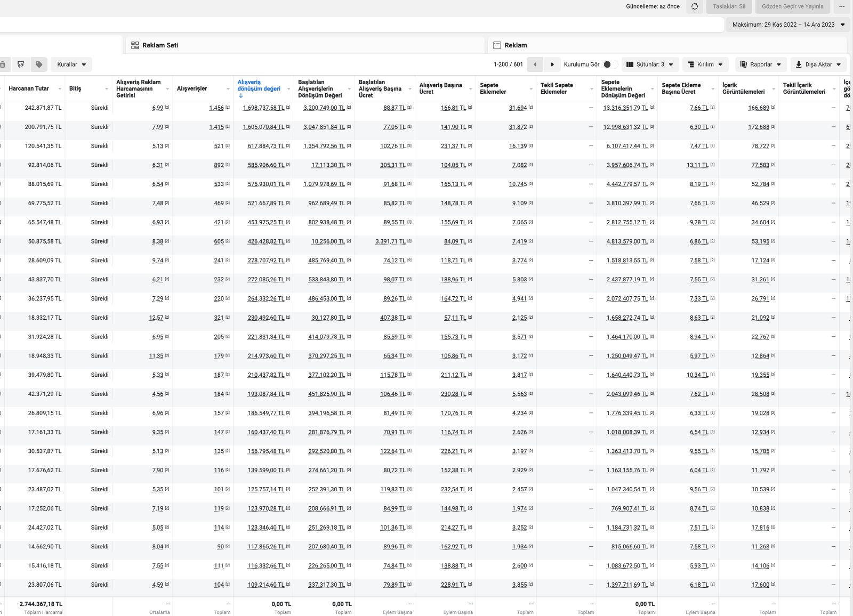Open Alışveriş Başına Ücret column header arrow
The image size is (853, 616).
click(471, 89)
